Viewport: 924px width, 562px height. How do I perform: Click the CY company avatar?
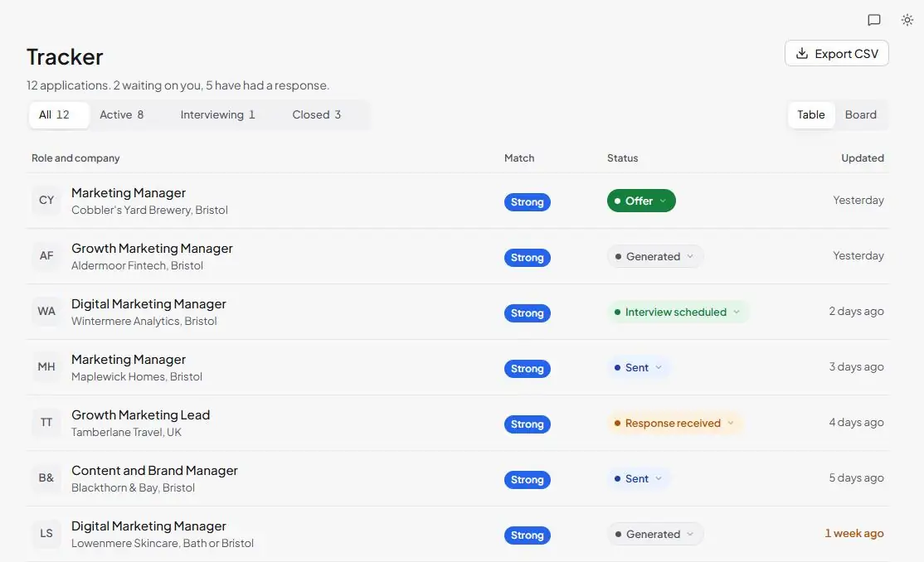click(x=46, y=201)
